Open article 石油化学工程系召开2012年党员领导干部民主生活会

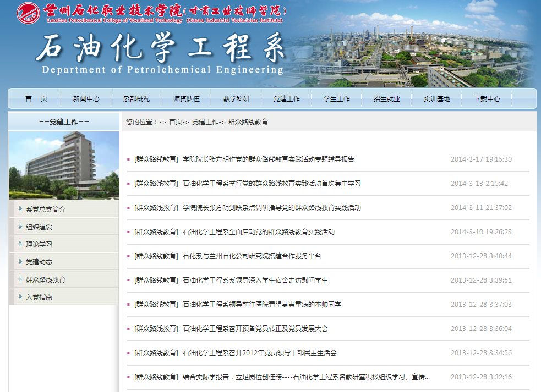(x=260, y=353)
